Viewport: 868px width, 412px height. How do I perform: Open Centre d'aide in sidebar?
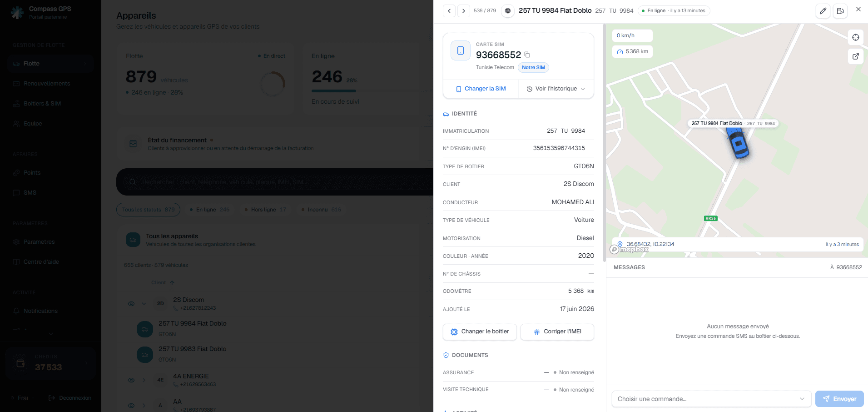[x=50, y=262]
